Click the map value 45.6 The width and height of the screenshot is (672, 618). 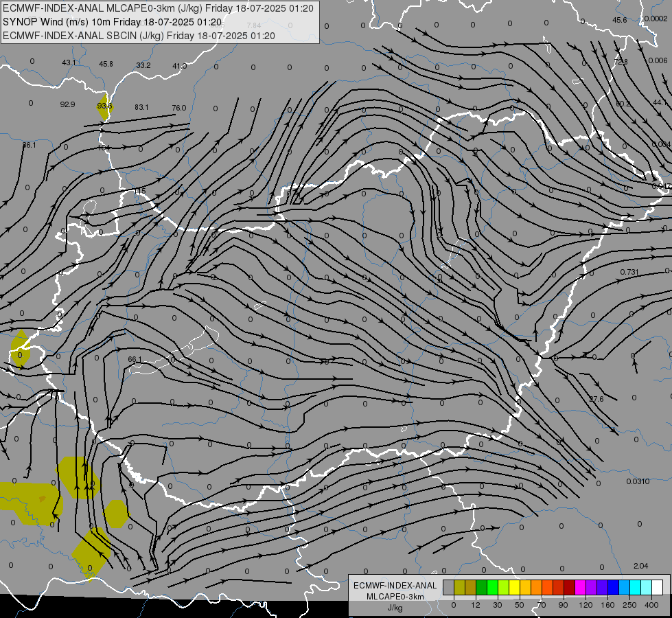click(620, 20)
